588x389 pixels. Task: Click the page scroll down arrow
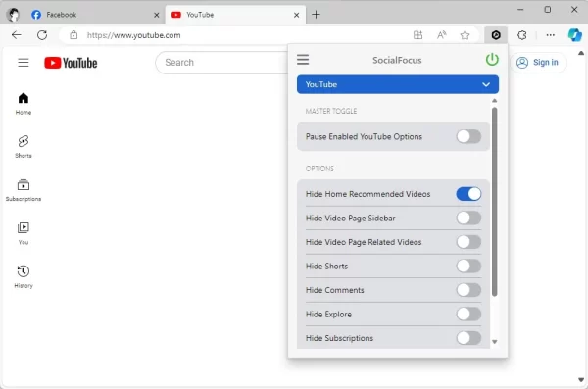pyautogui.click(x=581, y=380)
